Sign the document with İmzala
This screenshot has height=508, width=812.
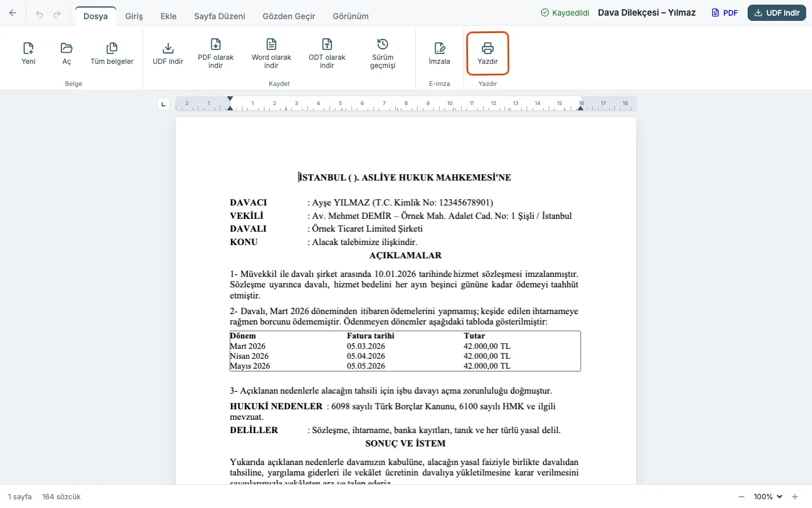click(x=440, y=53)
